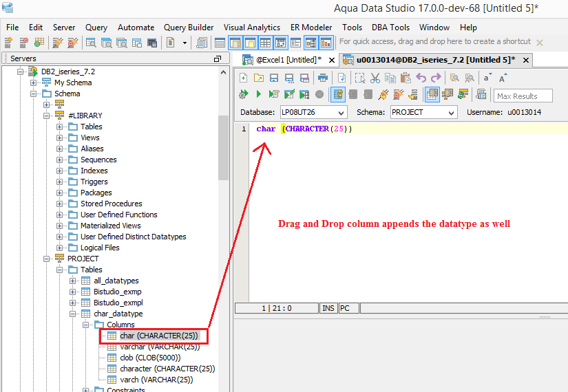Click the Select All dashed-rectangle icon
This screenshot has height=392, width=568.
coord(359,78)
